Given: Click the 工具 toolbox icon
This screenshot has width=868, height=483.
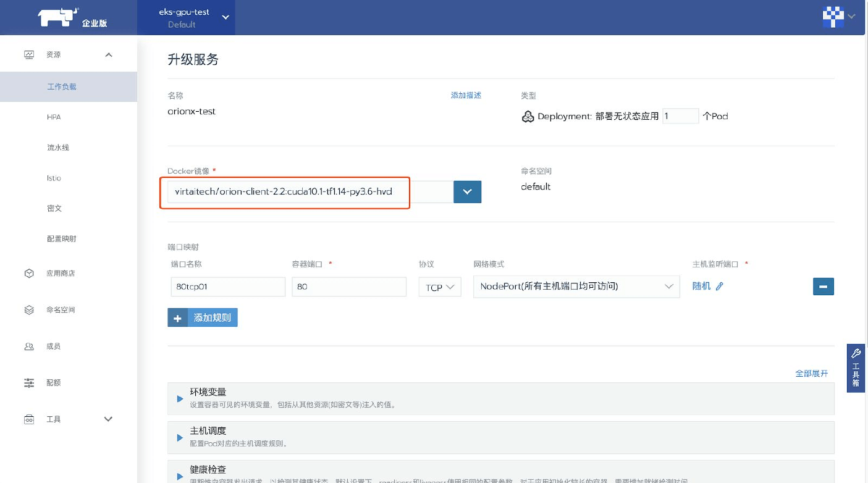Looking at the screenshot, I should (29, 419).
